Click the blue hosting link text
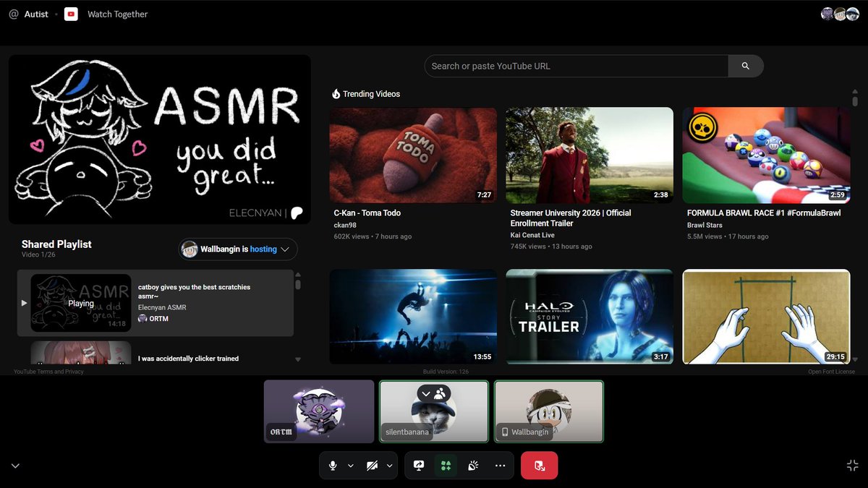Image resolution: width=868 pixels, height=488 pixels. (x=263, y=249)
